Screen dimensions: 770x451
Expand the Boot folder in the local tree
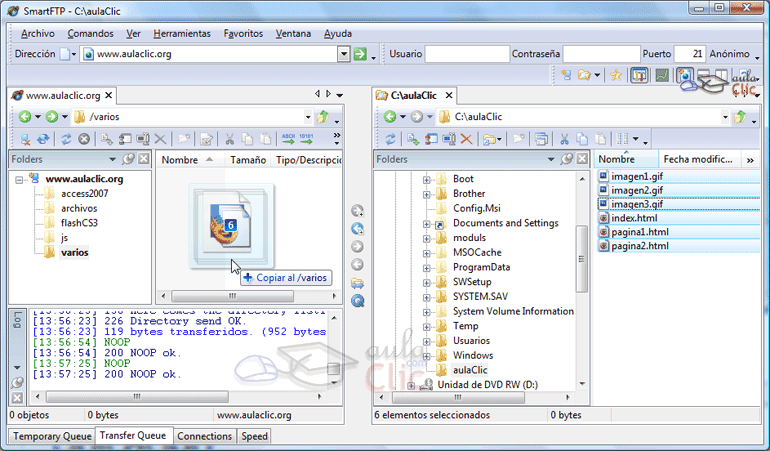426,180
